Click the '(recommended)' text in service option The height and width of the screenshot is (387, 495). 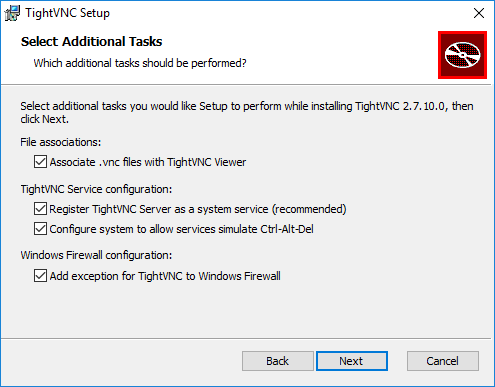[309, 209]
